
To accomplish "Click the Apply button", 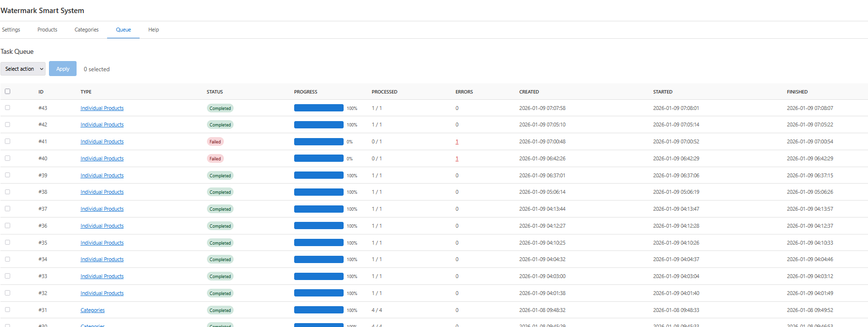I will (x=63, y=69).
